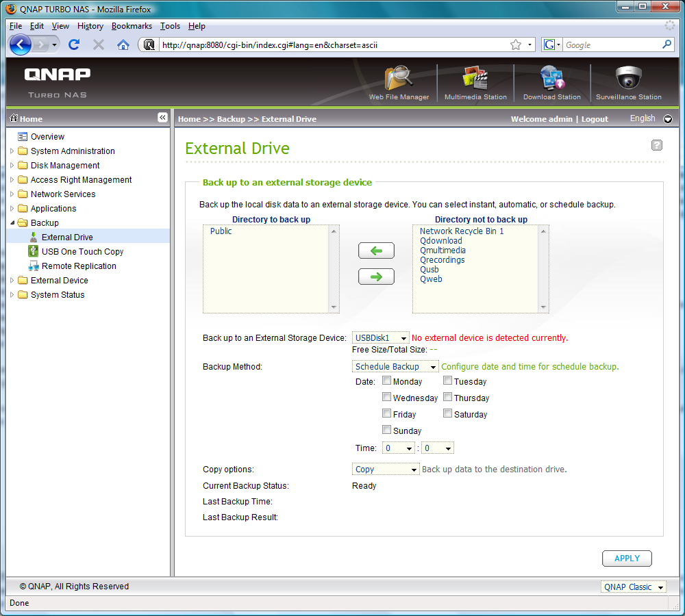Screen dimensions: 685x616
Task: Check the Sunday checkbox
Action: coord(386,430)
